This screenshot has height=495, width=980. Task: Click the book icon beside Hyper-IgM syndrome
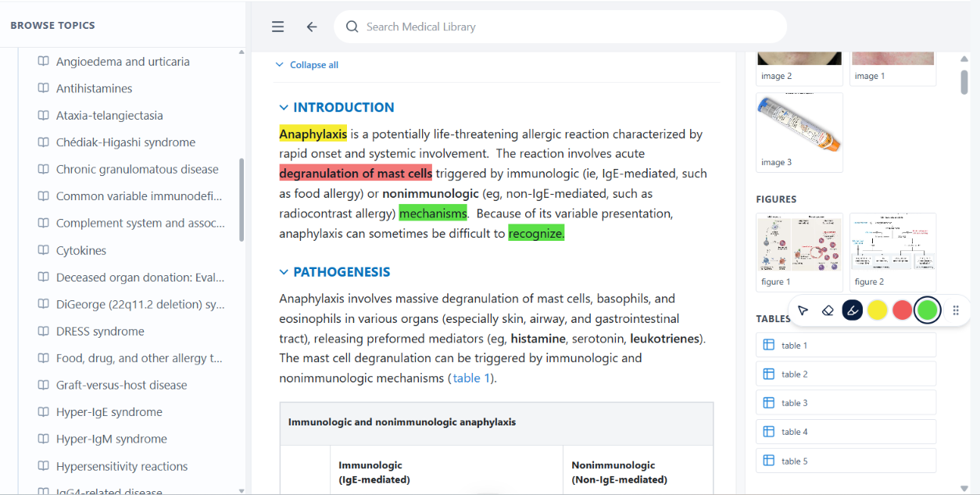(44, 439)
